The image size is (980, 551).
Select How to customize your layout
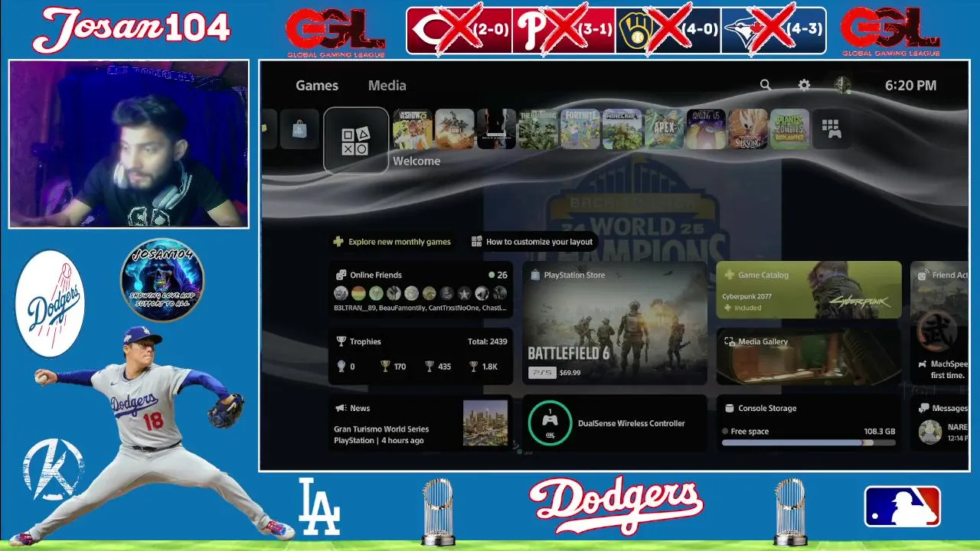[x=532, y=242]
